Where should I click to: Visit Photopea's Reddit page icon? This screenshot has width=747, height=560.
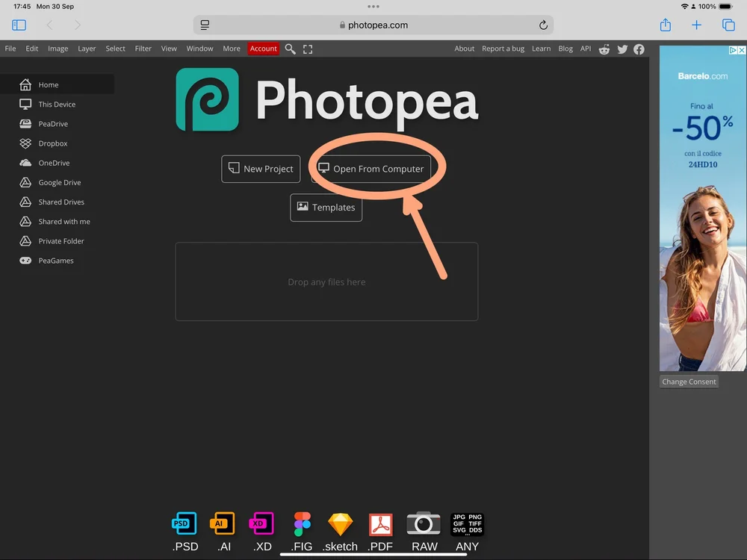click(604, 49)
